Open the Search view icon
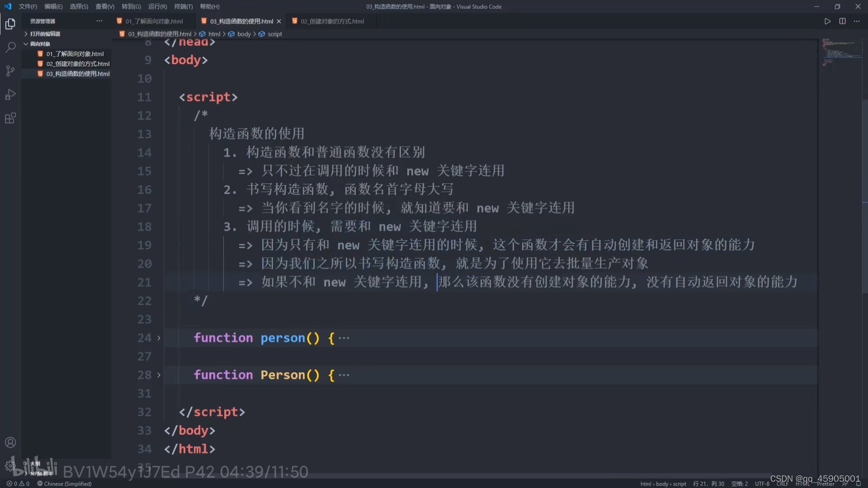The width and height of the screenshot is (868, 488). tap(10, 47)
